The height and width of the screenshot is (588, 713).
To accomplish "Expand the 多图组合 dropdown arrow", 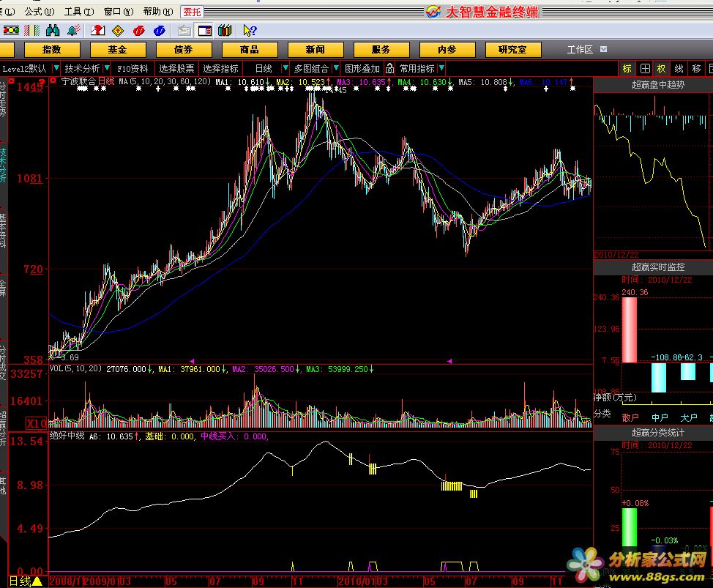I will pyautogui.click(x=336, y=68).
